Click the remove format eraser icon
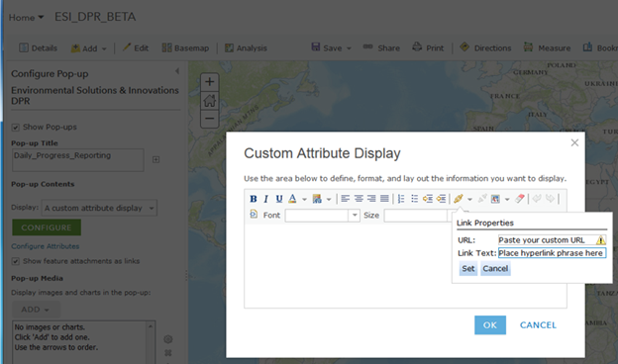The height and width of the screenshot is (364, 618). [520, 199]
